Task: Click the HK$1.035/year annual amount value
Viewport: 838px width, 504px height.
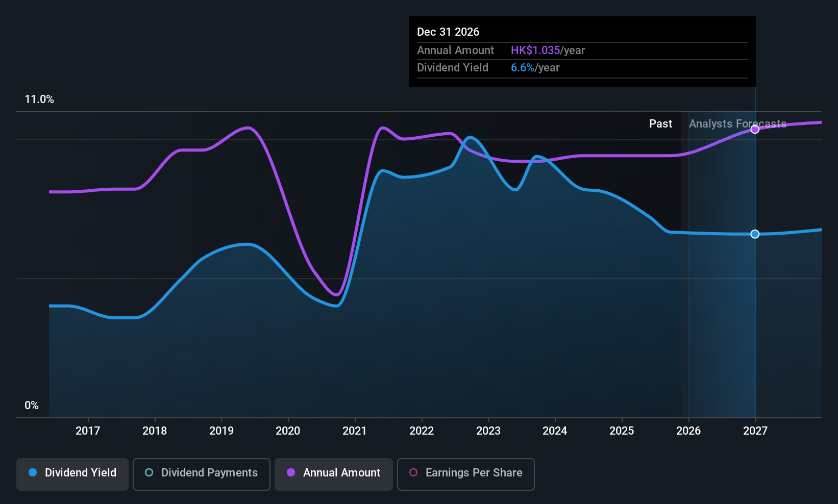Action: (535, 50)
